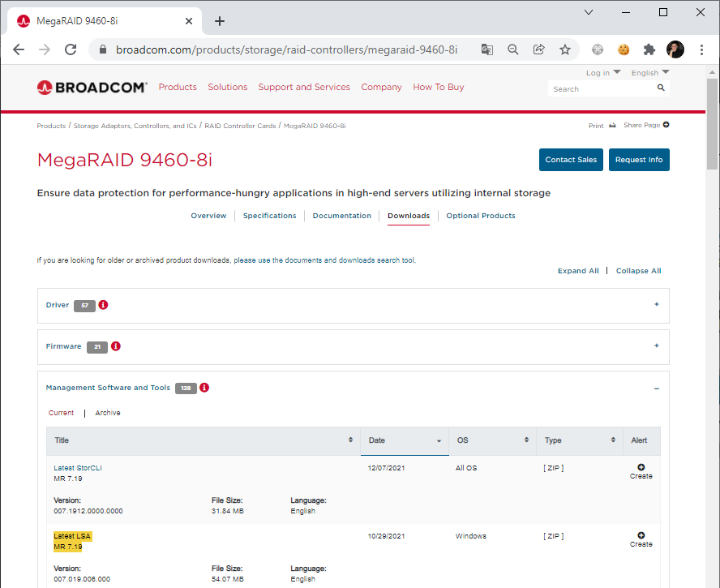Click the vertical page scrollbar thumb
720x588 pixels.
tap(712, 123)
